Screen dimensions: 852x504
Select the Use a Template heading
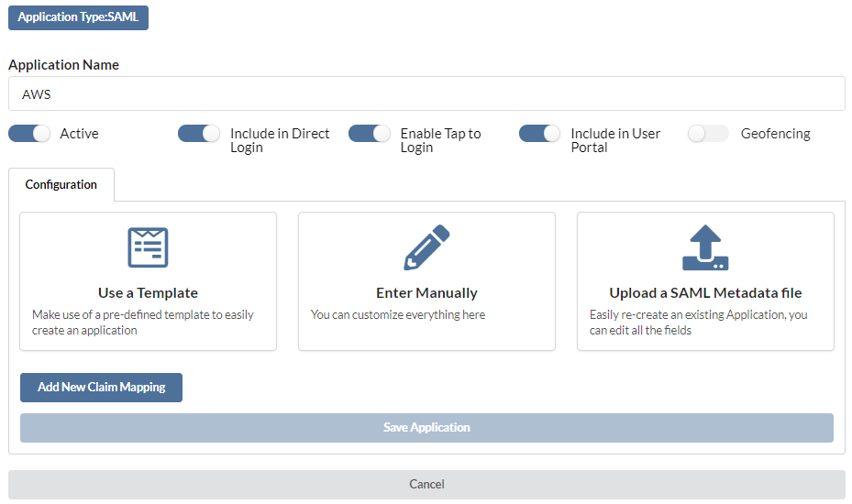(148, 292)
